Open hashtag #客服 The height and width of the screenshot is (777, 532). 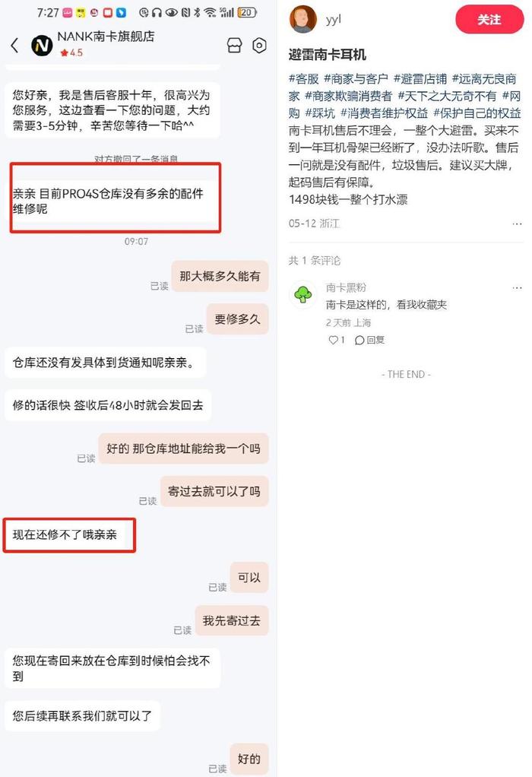[304, 79]
